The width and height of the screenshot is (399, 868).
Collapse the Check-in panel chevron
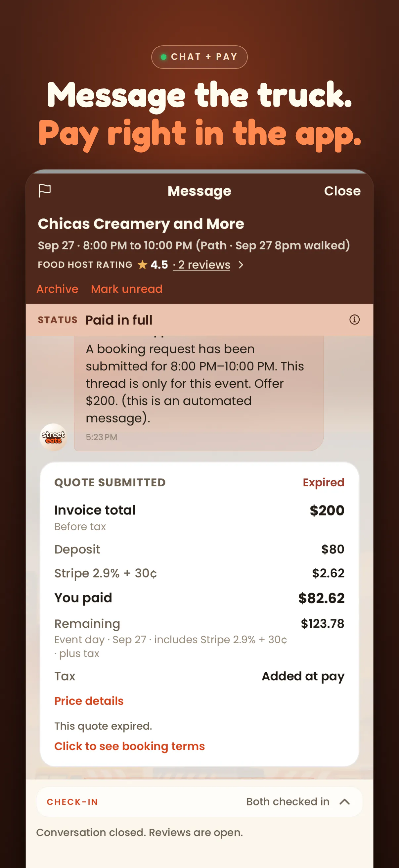click(x=344, y=801)
